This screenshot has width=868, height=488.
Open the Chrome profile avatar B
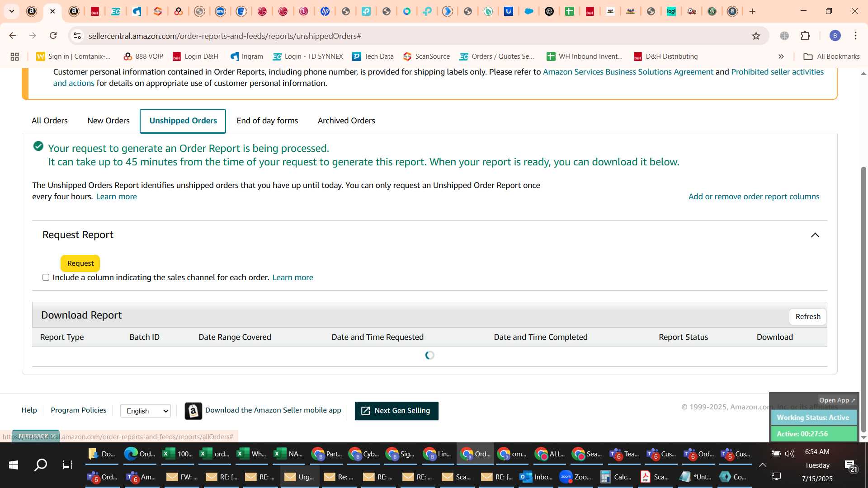835,36
